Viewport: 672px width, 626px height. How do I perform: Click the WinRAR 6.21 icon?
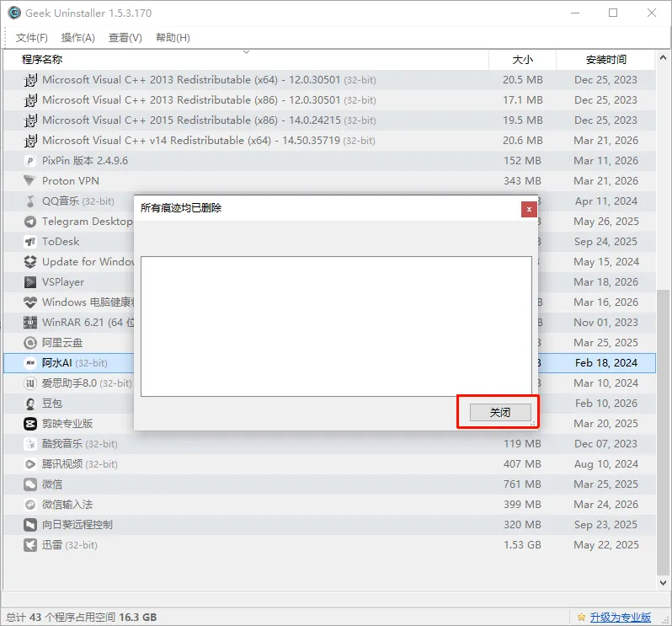(30, 323)
